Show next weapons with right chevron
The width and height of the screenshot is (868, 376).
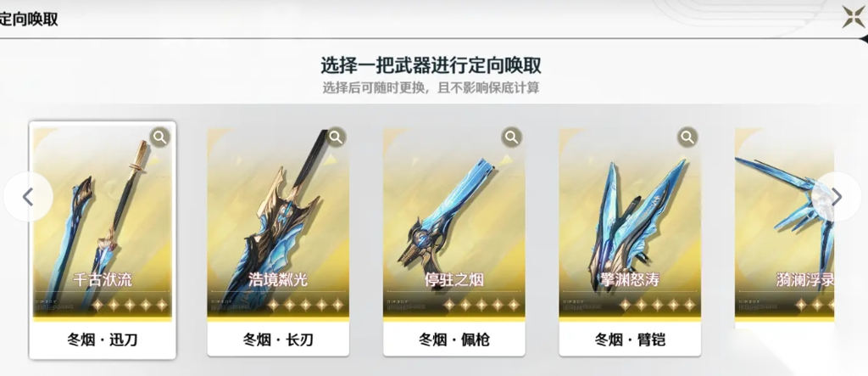click(837, 197)
